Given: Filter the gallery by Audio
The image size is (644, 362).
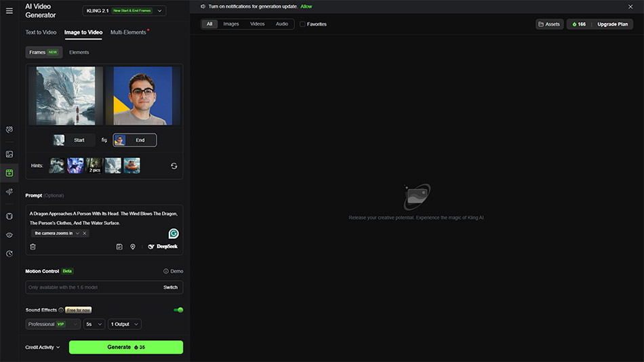Looking at the screenshot, I should 282,24.
